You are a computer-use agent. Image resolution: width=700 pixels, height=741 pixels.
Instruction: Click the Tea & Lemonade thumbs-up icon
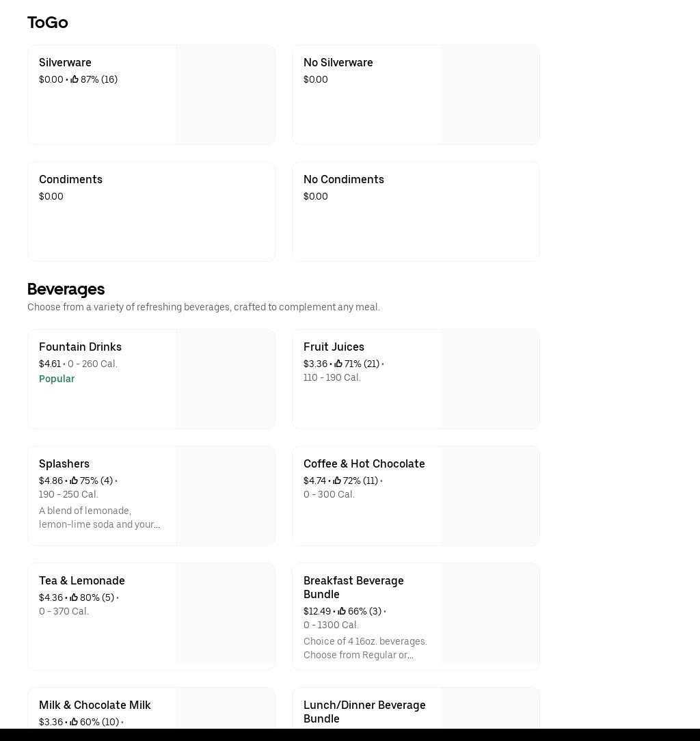tap(74, 598)
